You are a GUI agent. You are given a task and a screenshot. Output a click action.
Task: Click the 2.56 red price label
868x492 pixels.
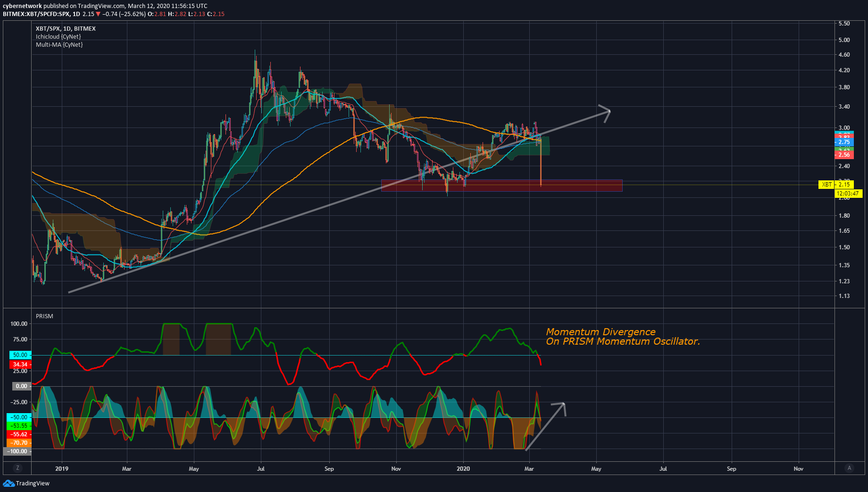844,155
